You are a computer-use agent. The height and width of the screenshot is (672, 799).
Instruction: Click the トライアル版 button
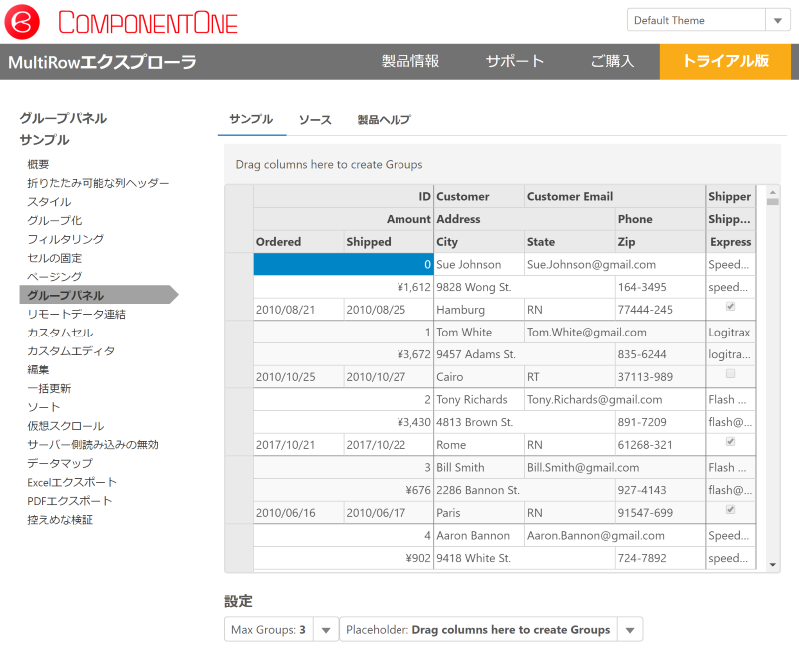(x=726, y=62)
